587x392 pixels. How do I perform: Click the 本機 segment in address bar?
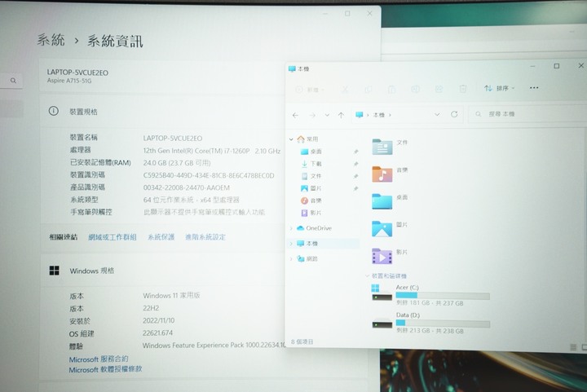coord(379,115)
